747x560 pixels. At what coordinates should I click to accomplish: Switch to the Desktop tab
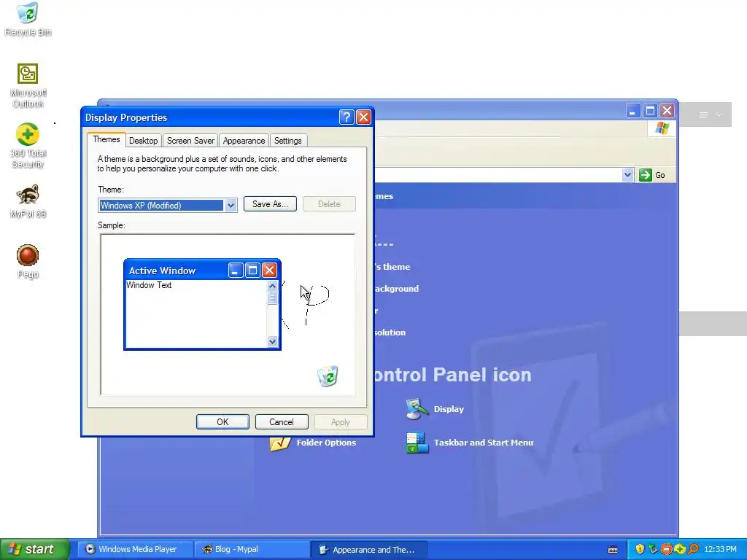click(144, 141)
